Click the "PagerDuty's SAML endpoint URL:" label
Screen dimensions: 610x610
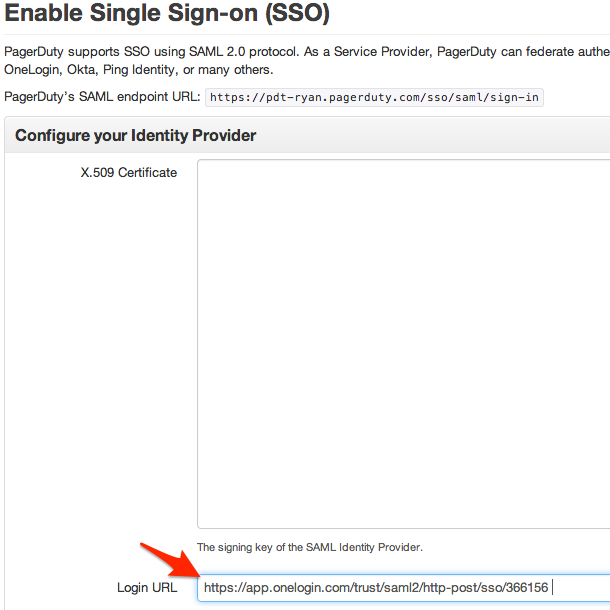102,98
